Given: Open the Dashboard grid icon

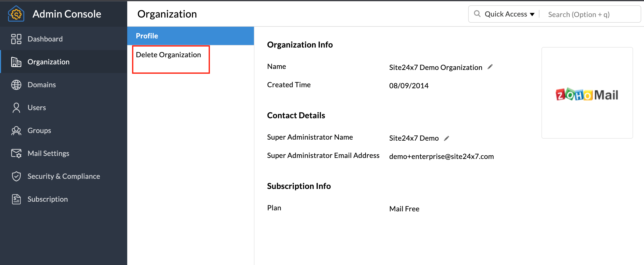Looking at the screenshot, I should coord(16,39).
